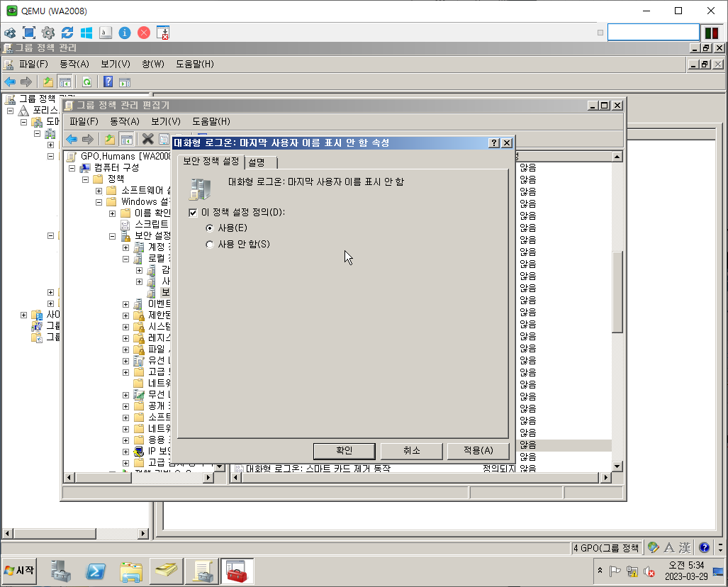Click back arrow in 그룹 정책 관리 편집기 toolbar
This screenshot has width=728, height=587.
point(72,139)
